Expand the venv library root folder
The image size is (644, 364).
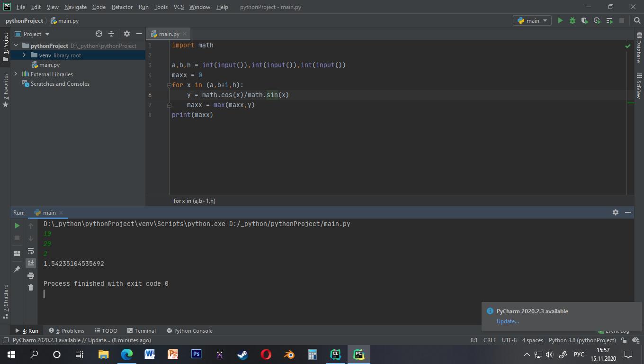[x=24, y=55]
